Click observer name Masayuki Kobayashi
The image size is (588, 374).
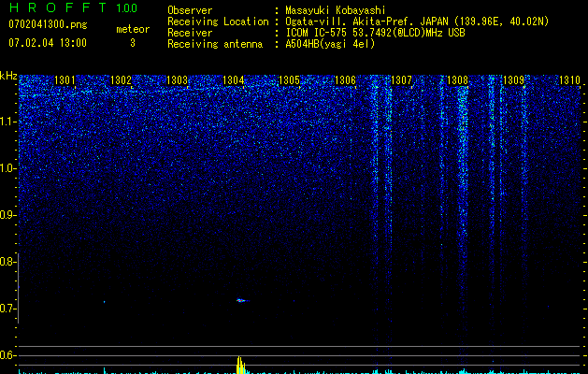coord(336,10)
